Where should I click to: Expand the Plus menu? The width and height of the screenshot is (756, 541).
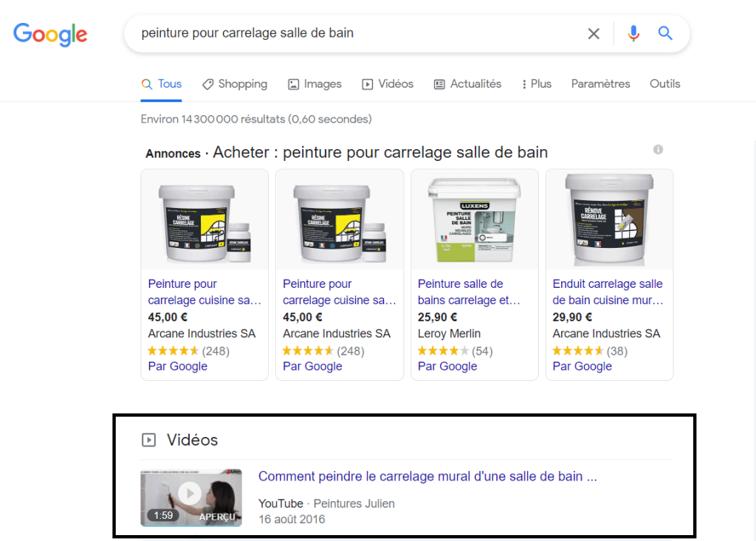[x=537, y=84]
